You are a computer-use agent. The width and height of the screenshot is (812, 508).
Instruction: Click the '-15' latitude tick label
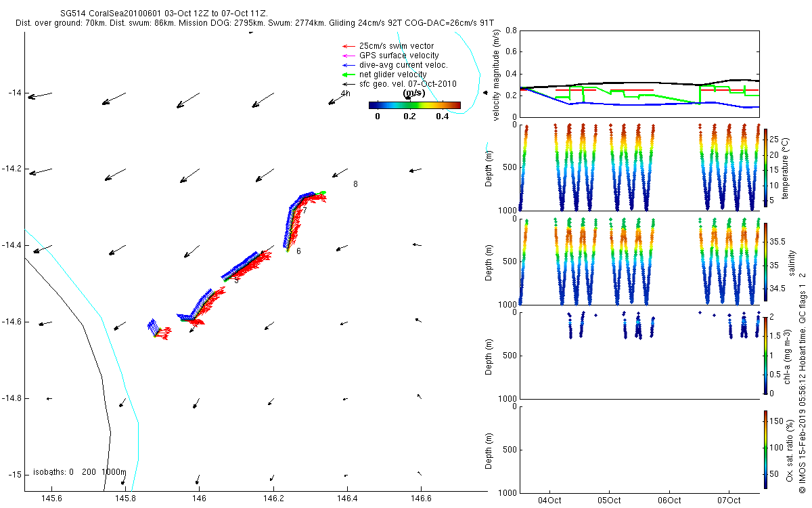point(14,475)
